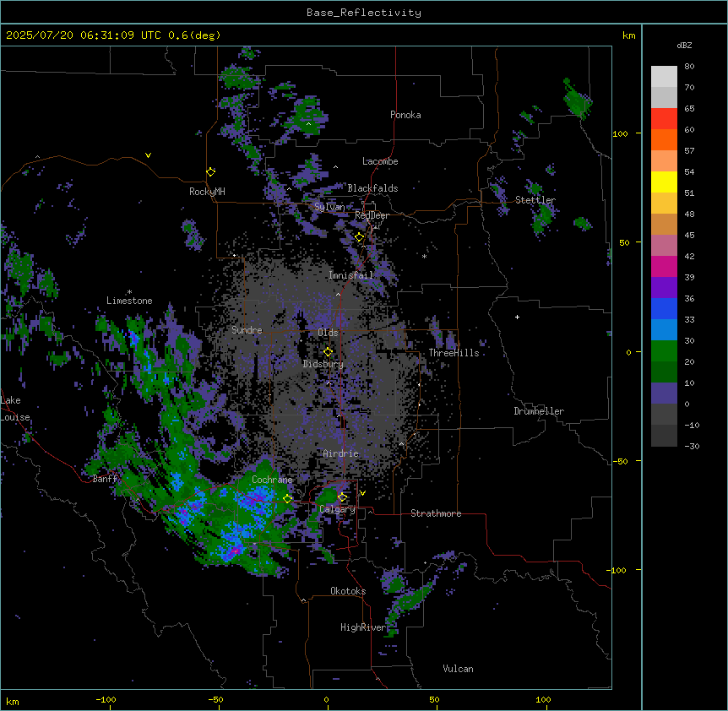Click the Olds town label
This screenshot has height=711, width=728.
[328, 333]
